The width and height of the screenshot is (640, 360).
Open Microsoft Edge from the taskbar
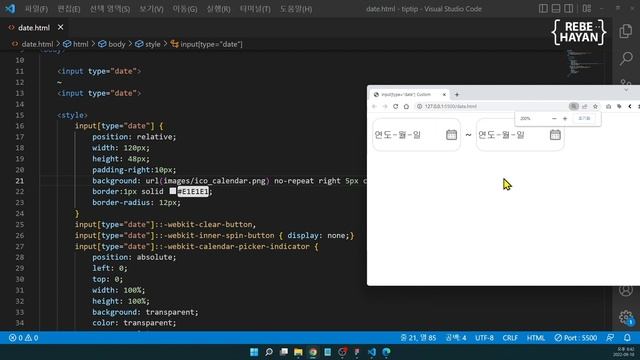tap(386, 352)
